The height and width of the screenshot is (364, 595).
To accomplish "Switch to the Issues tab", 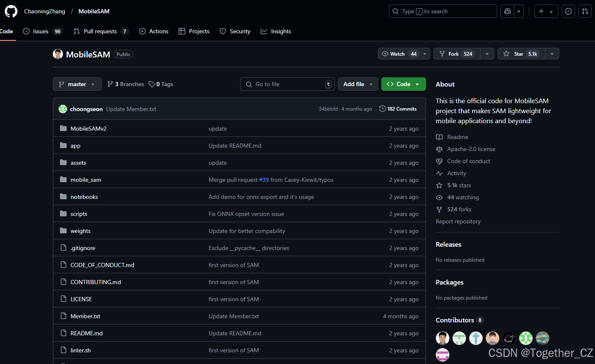I will click(42, 31).
